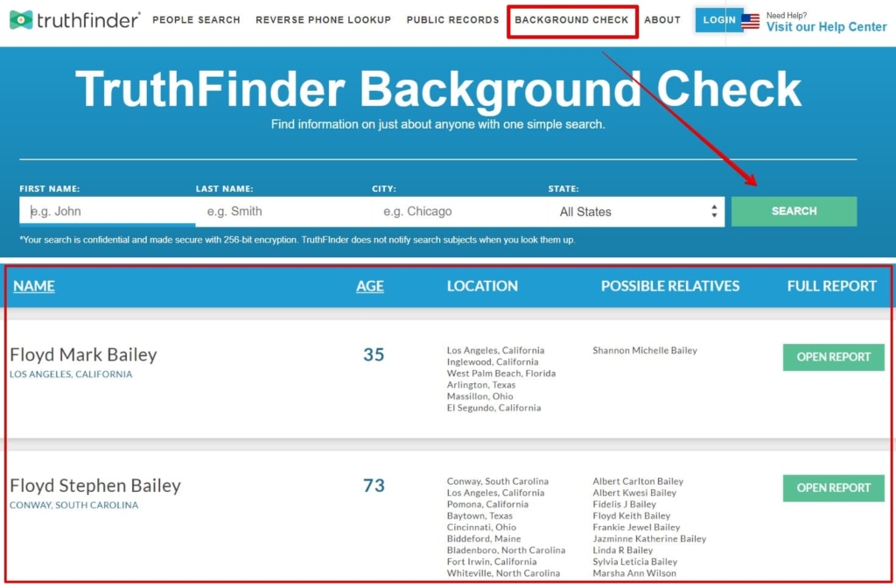Click age value 35
The image size is (896, 588).
[374, 355]
